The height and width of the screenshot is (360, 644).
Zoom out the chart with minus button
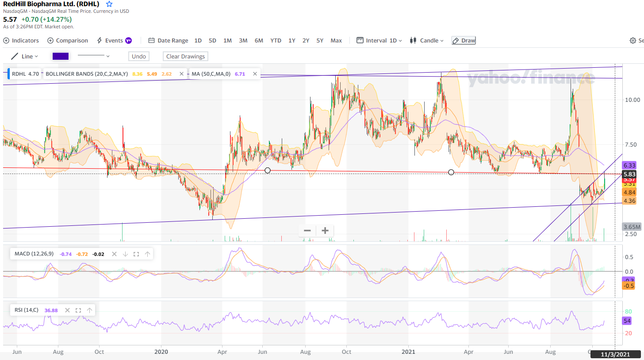[307, 231]
